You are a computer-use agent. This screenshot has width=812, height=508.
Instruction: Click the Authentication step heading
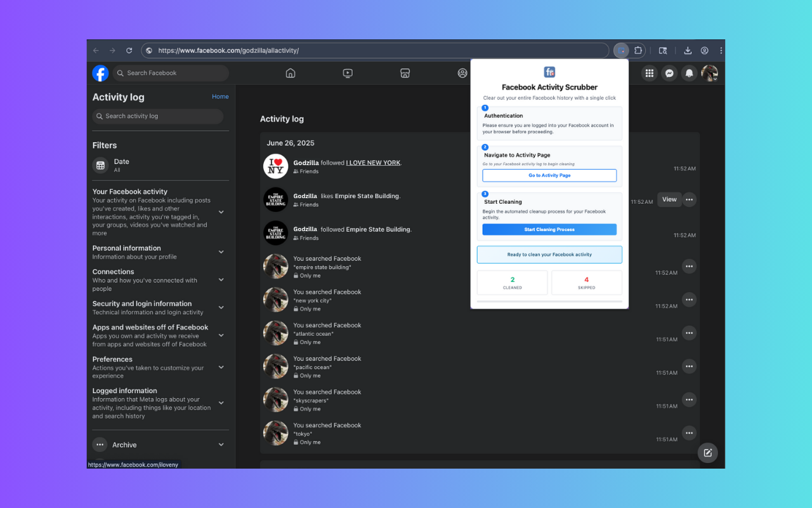click(504, 116)
